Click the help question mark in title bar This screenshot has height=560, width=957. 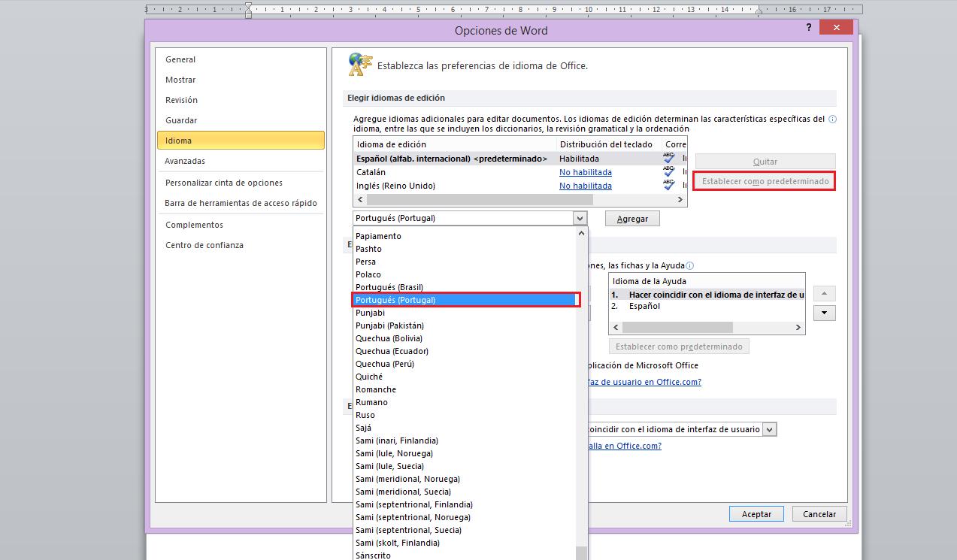[809, 27]
